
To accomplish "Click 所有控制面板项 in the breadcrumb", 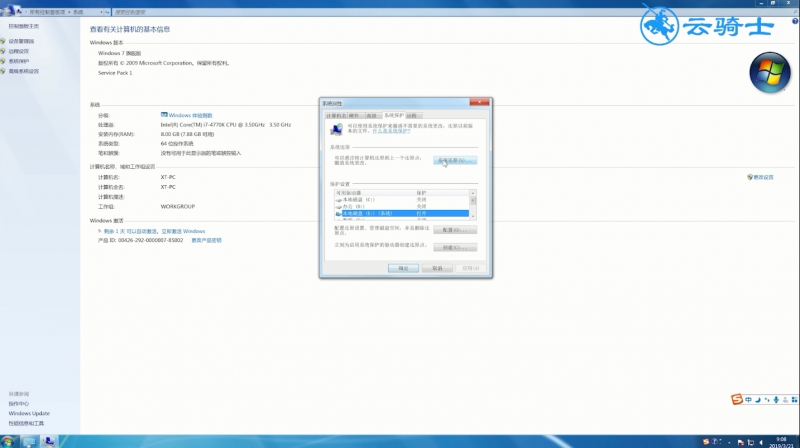I will [47, 12].
